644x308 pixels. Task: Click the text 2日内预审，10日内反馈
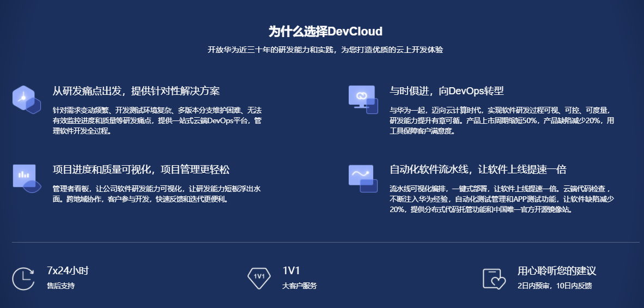[x=555, y=286]
